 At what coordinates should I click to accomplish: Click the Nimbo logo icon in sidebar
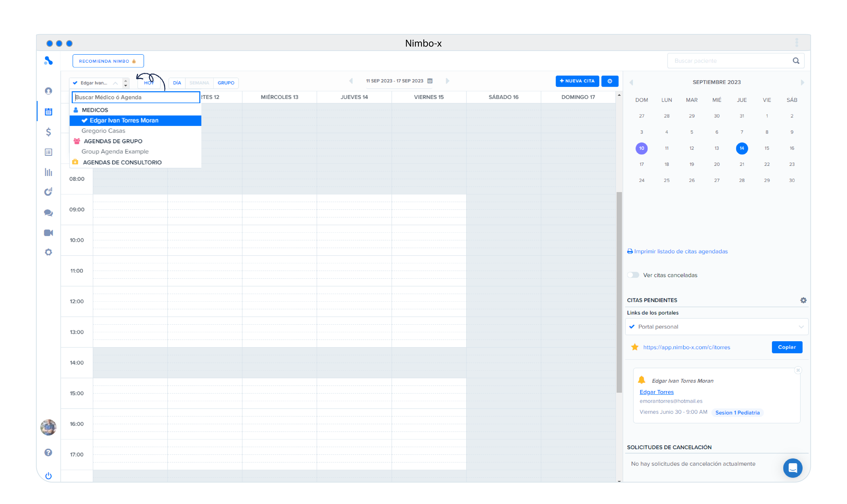click(x=48, y=60)
